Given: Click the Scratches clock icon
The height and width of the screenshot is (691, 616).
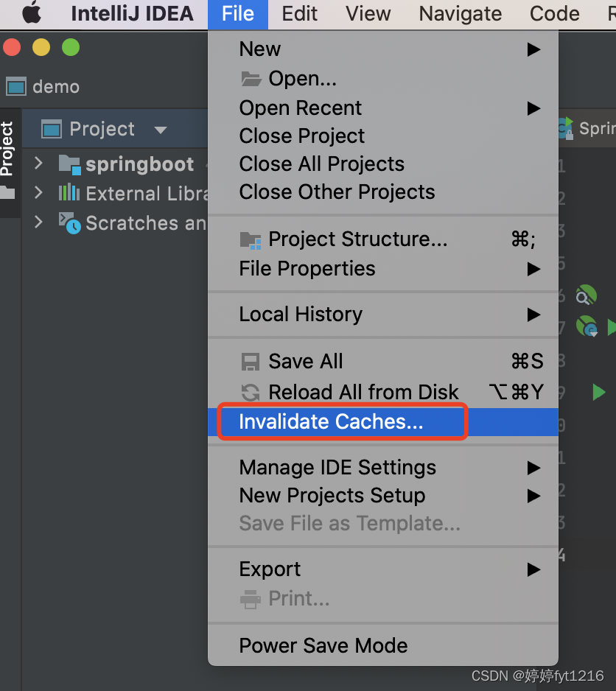Looking at the screenshot, I should click(x=70, y=223).
